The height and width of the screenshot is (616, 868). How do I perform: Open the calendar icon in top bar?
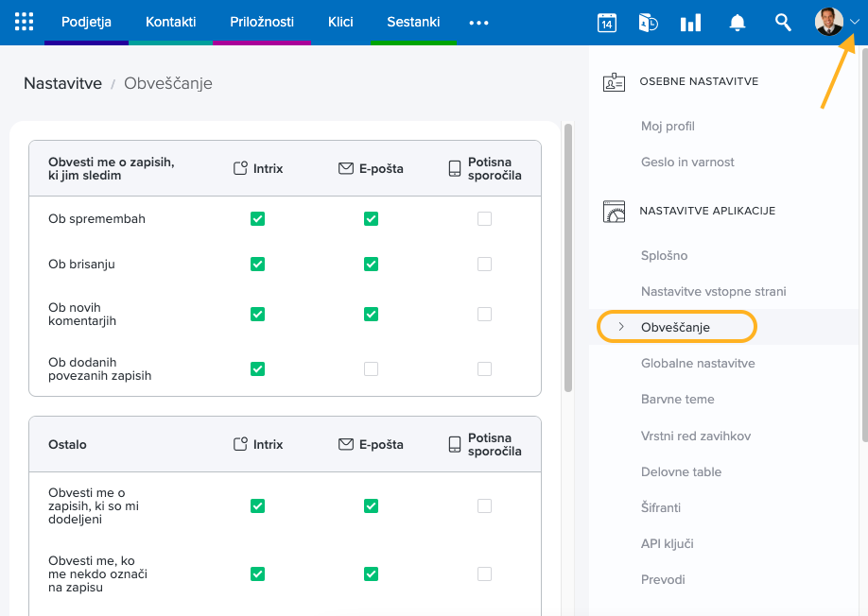pos(607,23)
